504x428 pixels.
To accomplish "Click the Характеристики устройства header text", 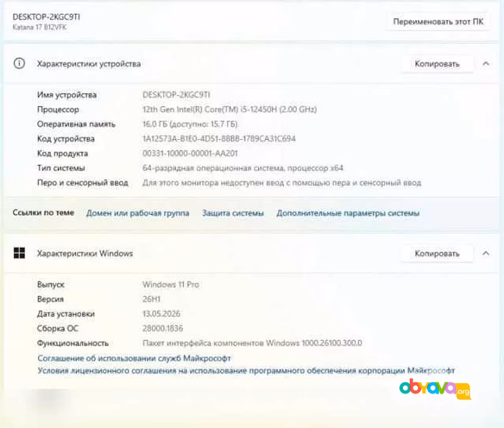I will coord(89,64).
